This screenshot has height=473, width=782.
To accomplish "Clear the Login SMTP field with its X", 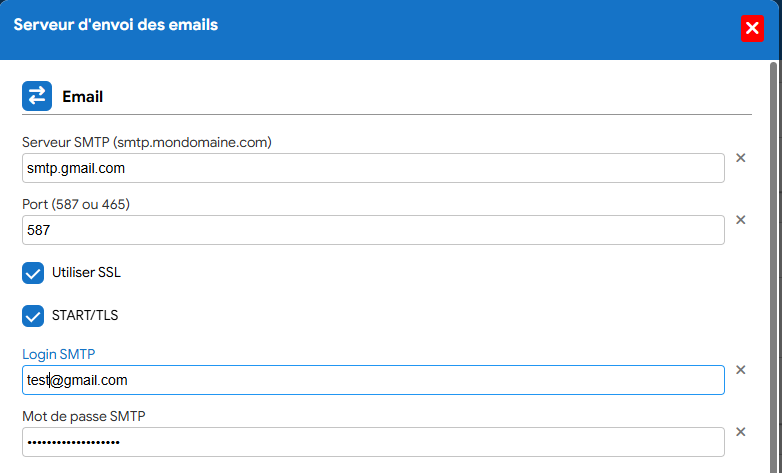I will point(741,370).
